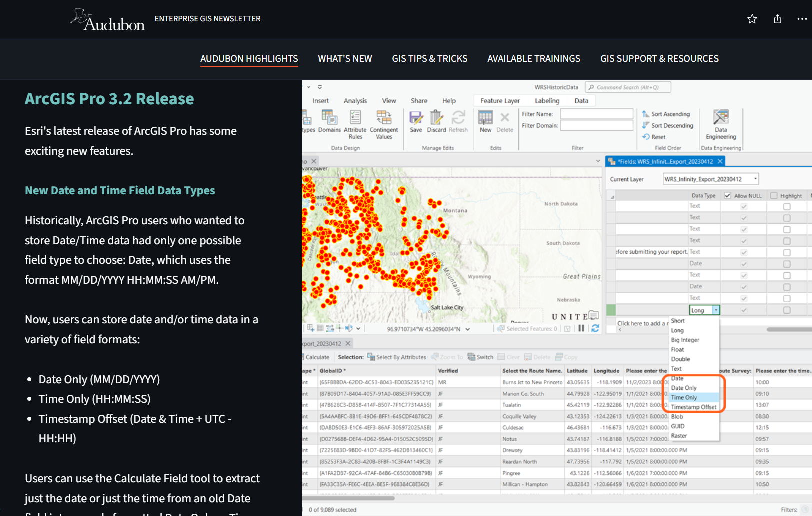The width and height of the screenshot is (812, 516).
Task: Open the three-dot more options menu
Action: 802,19
